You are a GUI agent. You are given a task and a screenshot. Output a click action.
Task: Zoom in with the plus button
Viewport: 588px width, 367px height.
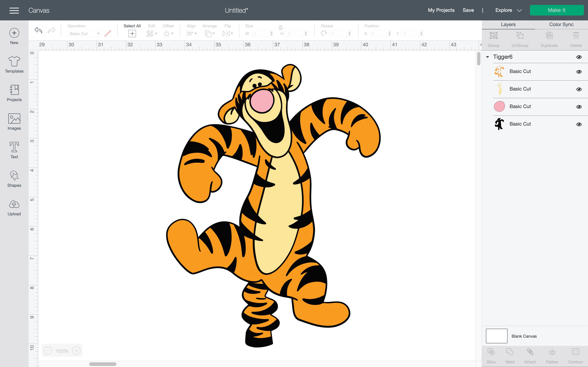77,350
